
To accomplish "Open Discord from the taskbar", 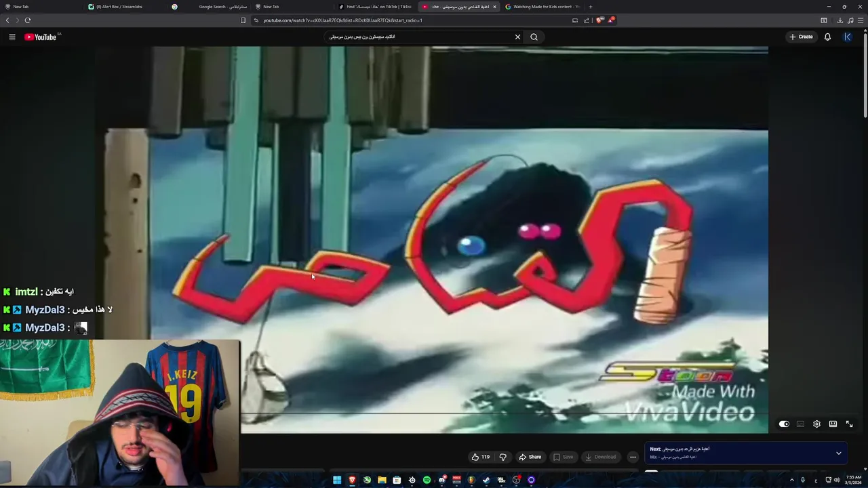I will point(441,480).
